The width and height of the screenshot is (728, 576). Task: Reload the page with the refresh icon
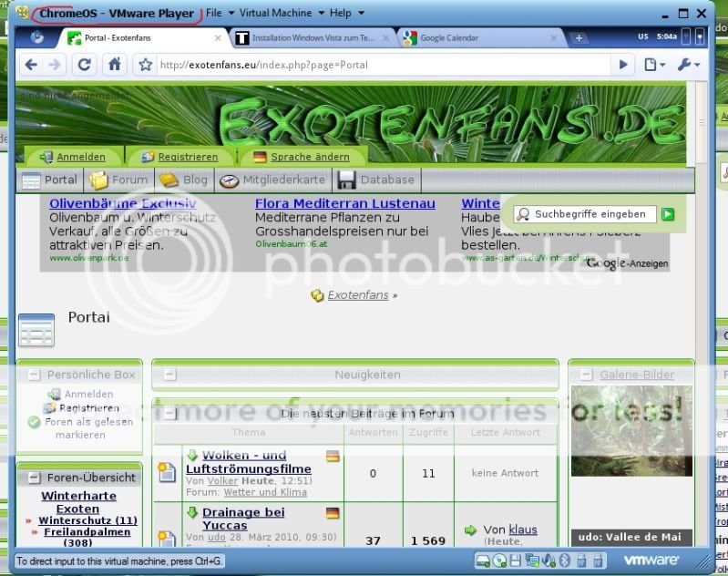(x=85, y=65)
